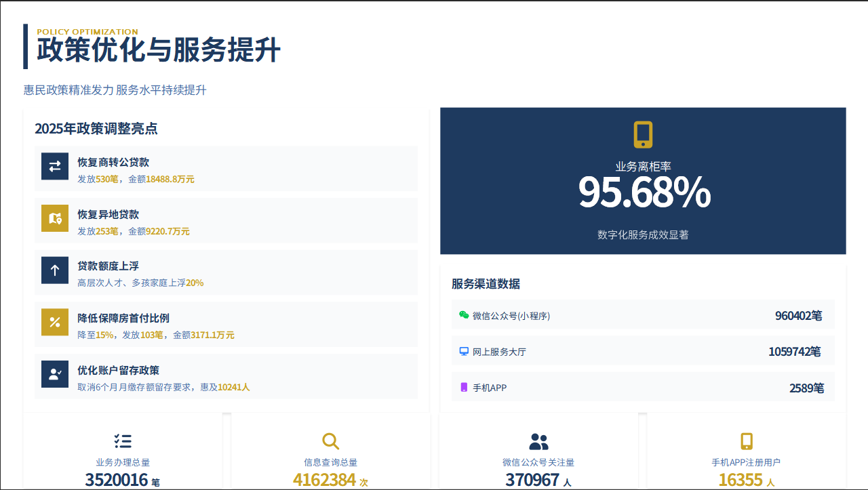This screenshot has width=868, height=490.
Task: Click the 960402笔 value for 微信公众号
Action: (798, 316)
